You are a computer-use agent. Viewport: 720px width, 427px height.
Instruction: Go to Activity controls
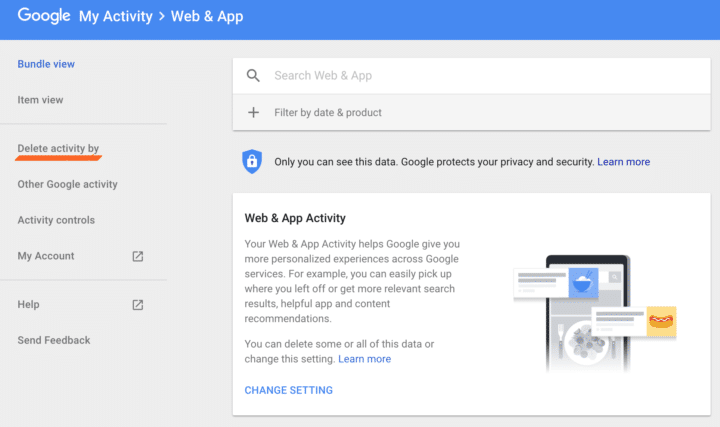(x=56, y=220)
